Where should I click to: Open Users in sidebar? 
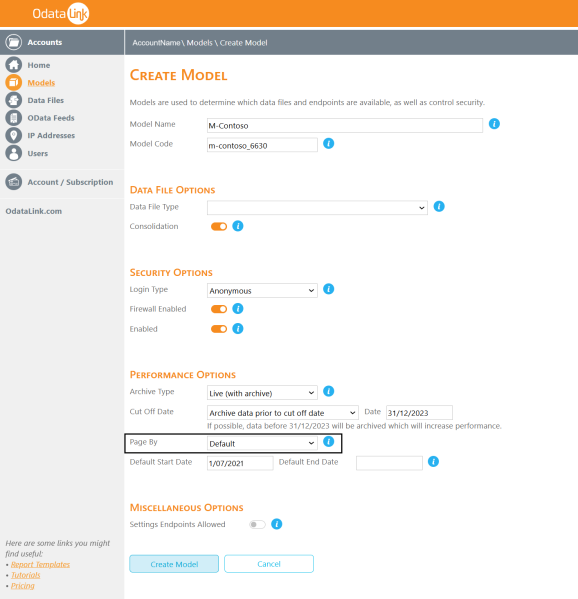(x=37, y=154)
